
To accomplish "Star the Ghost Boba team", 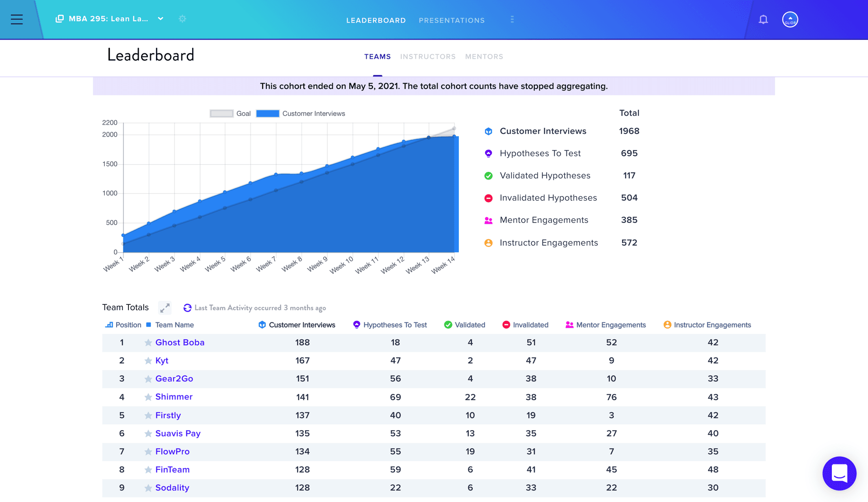I will point(148,342).
